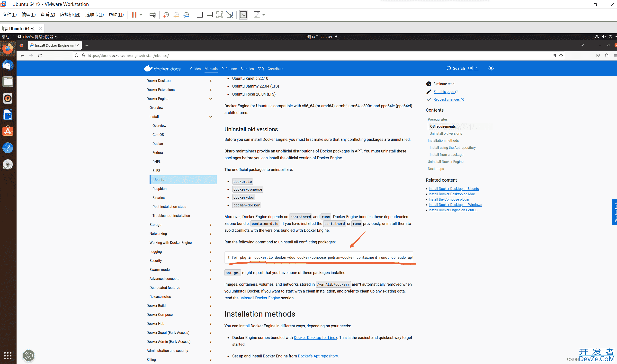
Task: Close the Ubuntu 64 位 VM tab
Action: 40,29
